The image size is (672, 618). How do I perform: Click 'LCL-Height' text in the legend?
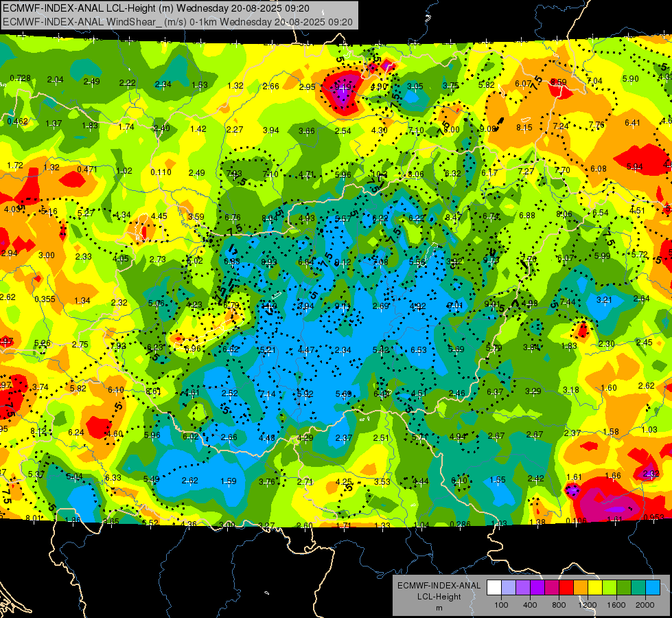pyautogui.click(x=439, y=597)
